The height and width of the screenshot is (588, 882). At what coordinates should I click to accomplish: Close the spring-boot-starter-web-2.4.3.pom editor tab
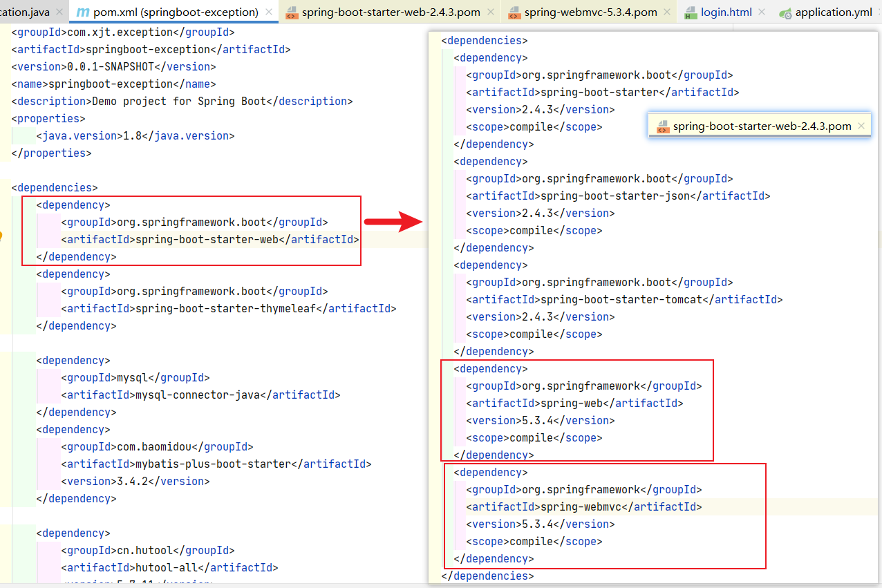[x=492, y=12]
